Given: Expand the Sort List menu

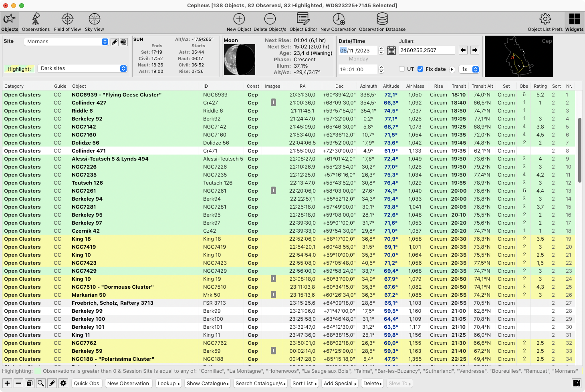Looking at the screenshot, I should (305, 383).
